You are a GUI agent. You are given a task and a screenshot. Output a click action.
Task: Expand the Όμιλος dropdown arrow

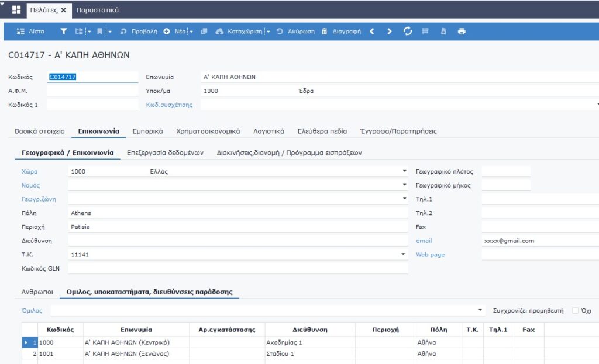click(x=480, y=310)
